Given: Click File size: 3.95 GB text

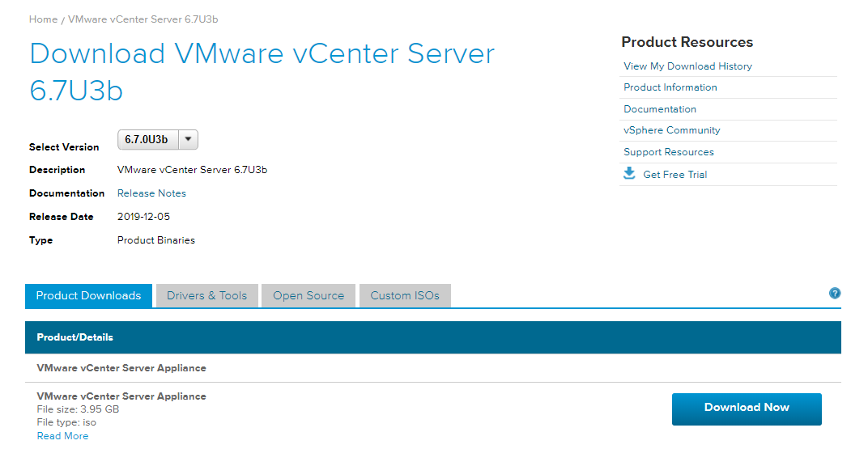Looking at the screenshot, I should point(78,409).
